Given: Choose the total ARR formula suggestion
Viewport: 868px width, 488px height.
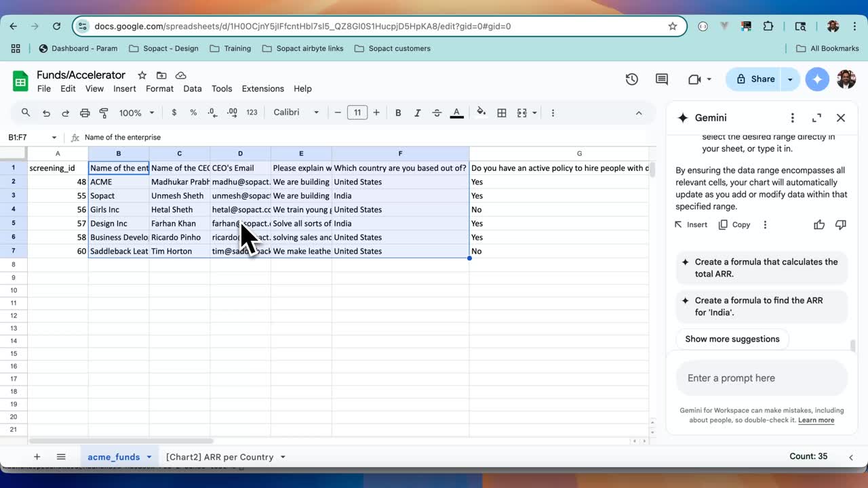Looking at the screenshot, I should pos(762,268).
